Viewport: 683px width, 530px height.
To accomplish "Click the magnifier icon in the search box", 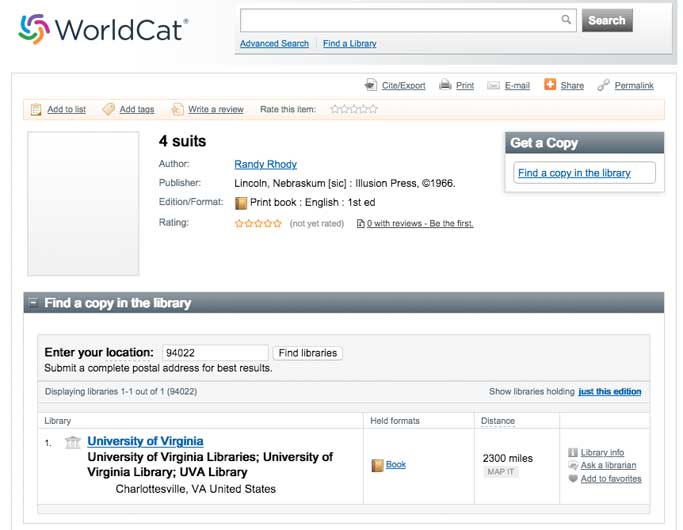I will click(566, 19).
